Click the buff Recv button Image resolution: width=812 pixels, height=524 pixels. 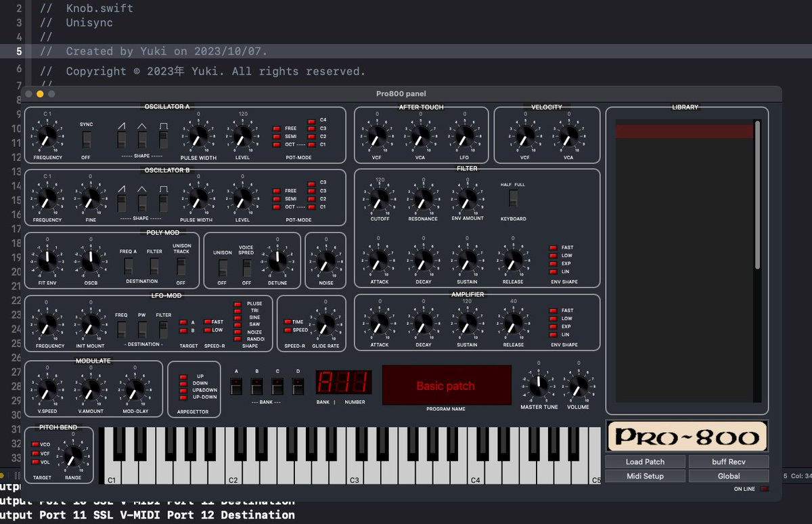729,462
